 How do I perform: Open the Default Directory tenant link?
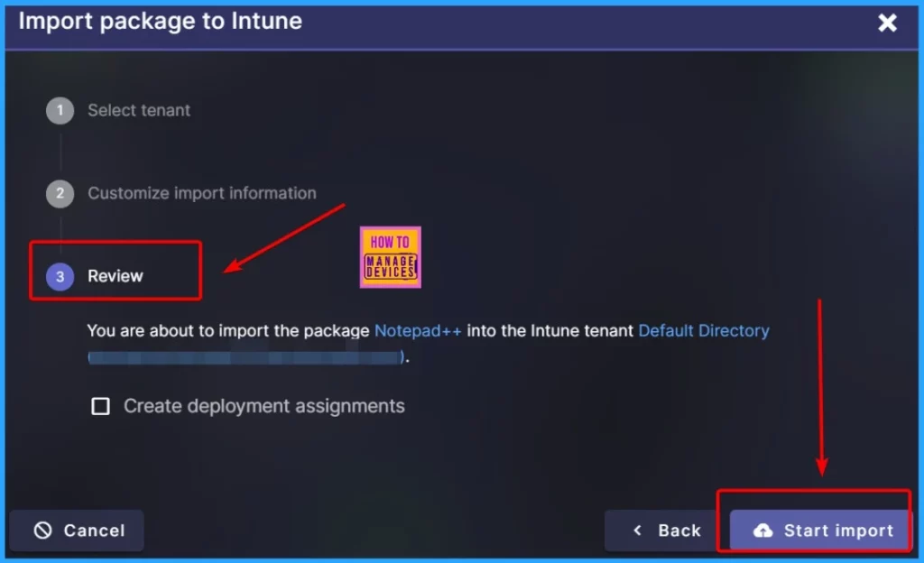(x=704, y=331)
